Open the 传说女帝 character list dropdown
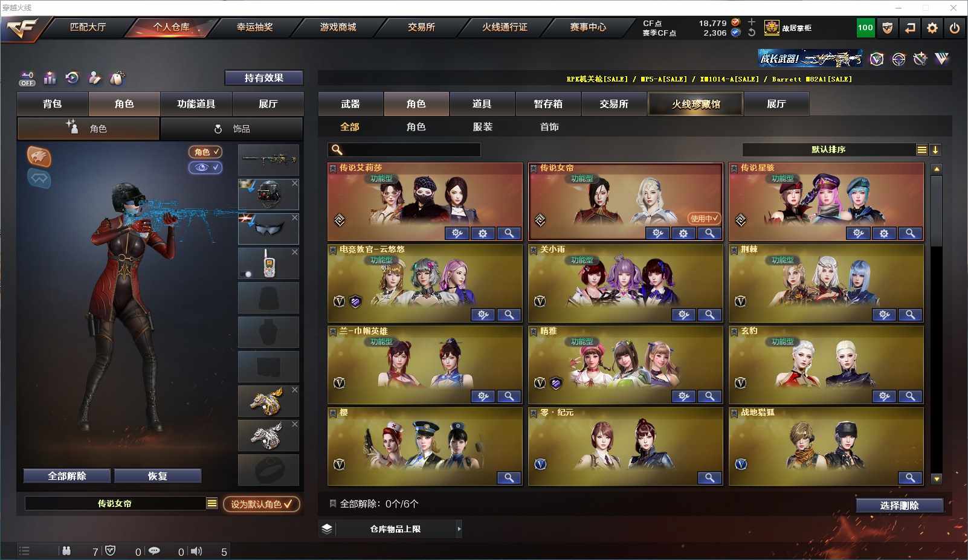 click(212, 503)
